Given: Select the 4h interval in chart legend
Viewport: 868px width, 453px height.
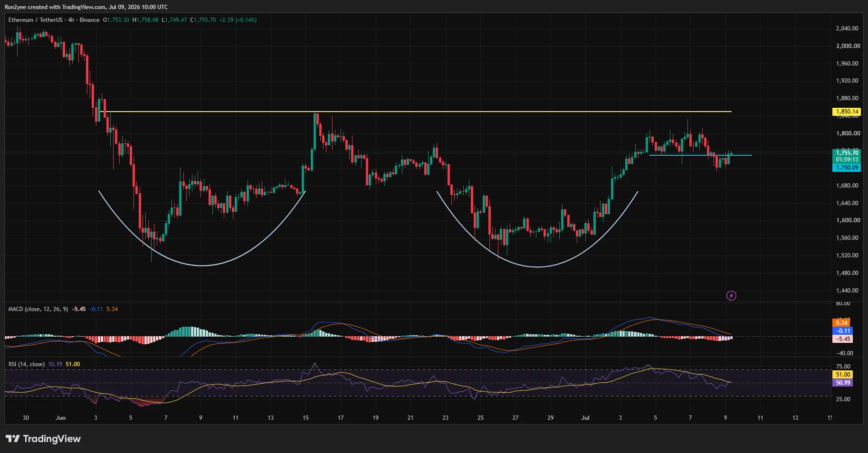Looking at the screenshot, I should click(x=71, y=20).
